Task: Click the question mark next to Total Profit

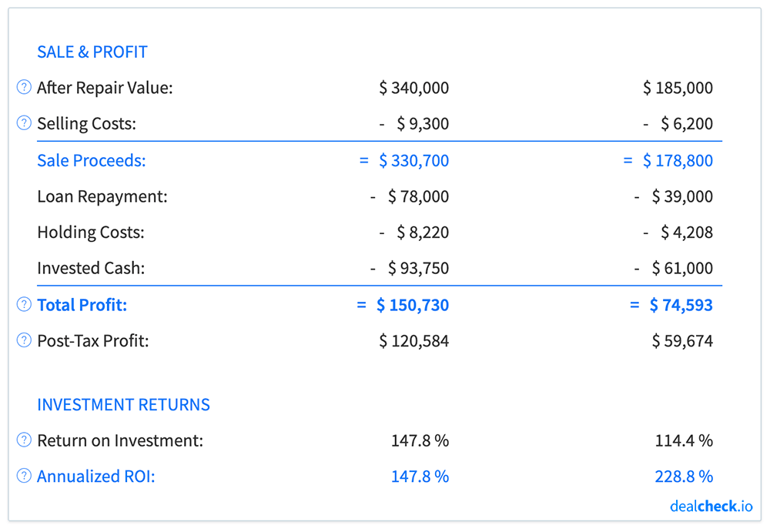Action: pos(23,304)
